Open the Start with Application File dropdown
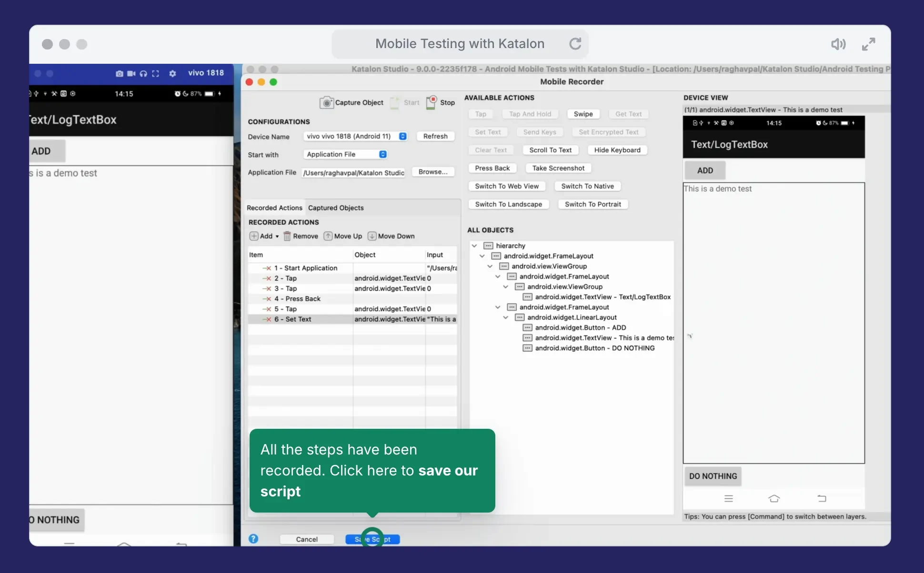The image size is (924, 573). click(382, 154)
